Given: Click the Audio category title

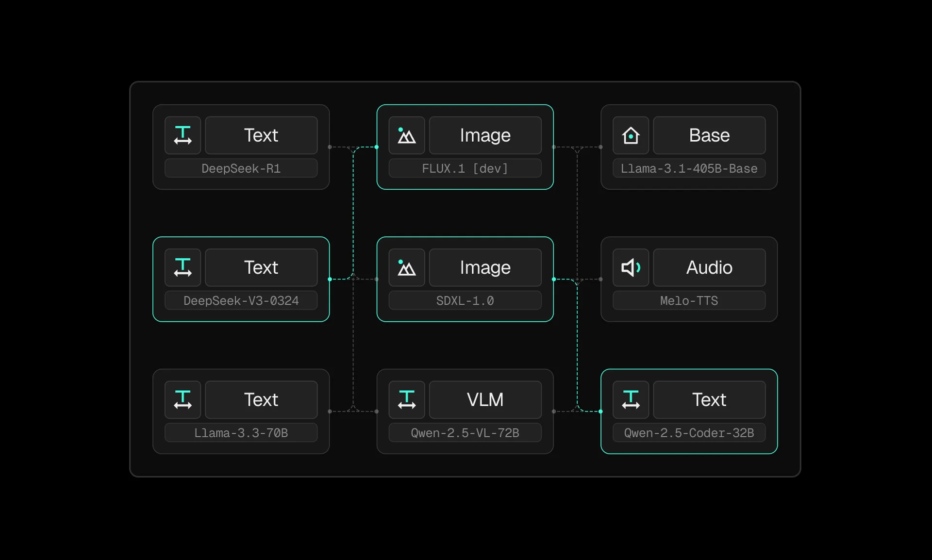Looking at the screenshot, I should coord(709,267).
